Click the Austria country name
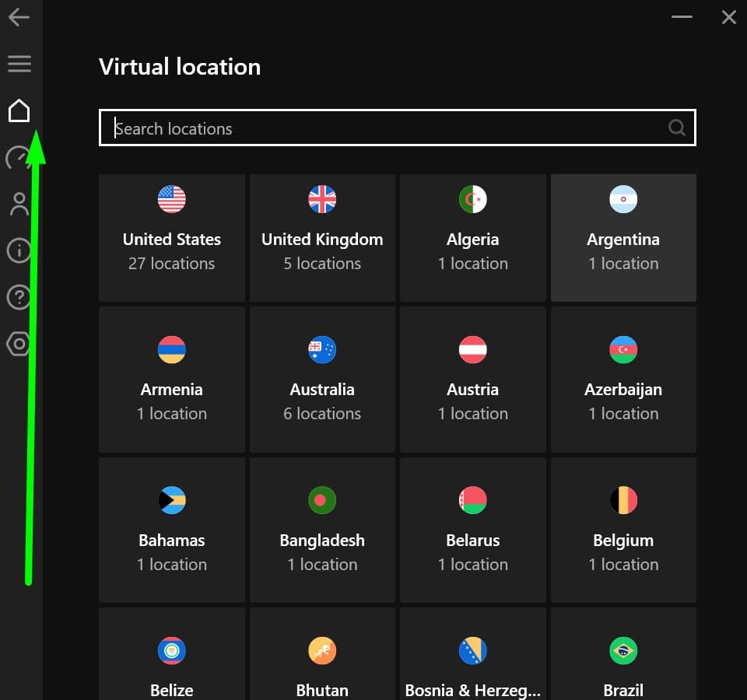The width and height of the screenshot is (747, 700). coord(472,390)
